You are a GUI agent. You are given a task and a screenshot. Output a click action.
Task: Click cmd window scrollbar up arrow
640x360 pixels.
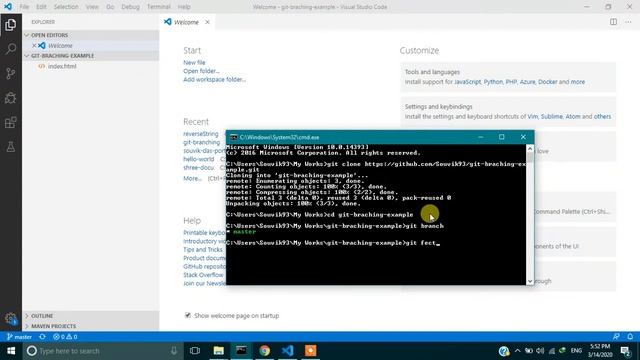coord(530,149)
